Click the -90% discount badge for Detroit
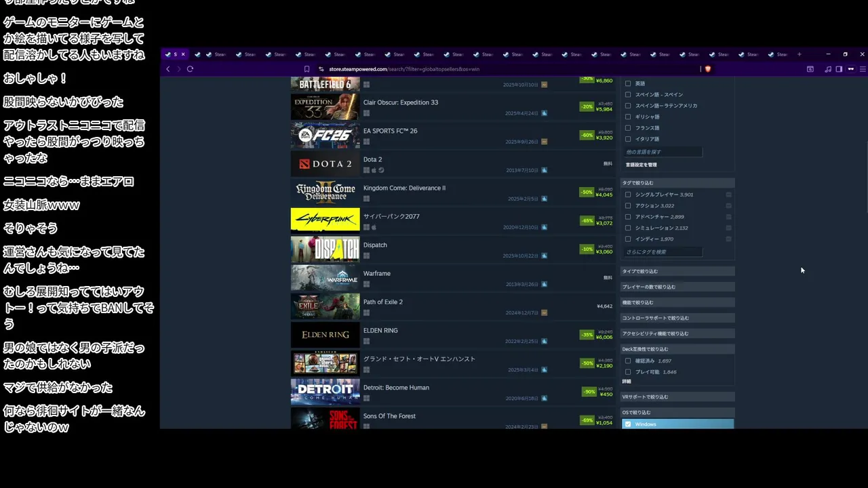This screenshot has height=488, width=868. coord(589,391)
